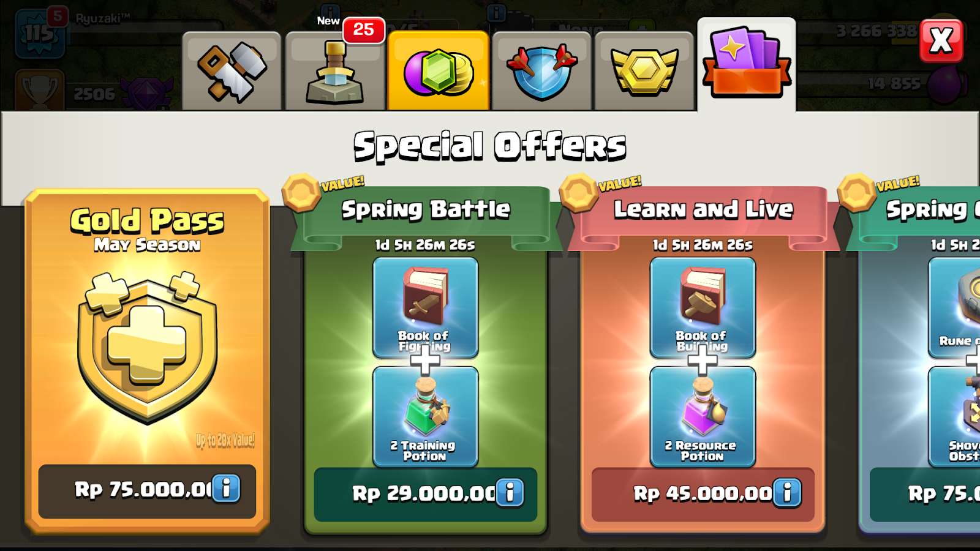Select the 2 Training Potion item
This screenshot has width=980, height=551.
coord(425,418)
